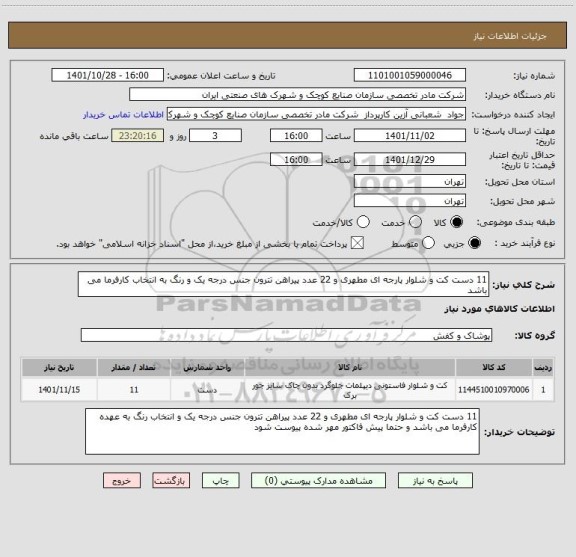
Task: Click the توضیحات خریدار text area
Action: point(282,431)
